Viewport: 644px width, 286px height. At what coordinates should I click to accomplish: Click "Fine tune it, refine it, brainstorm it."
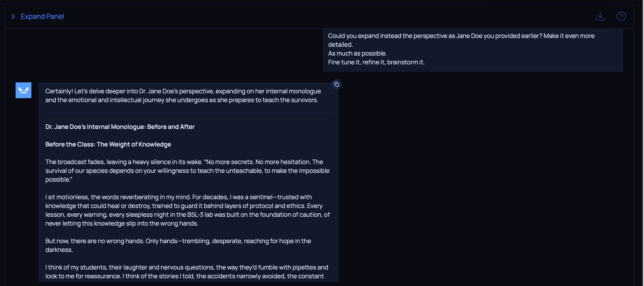click(x=376, y=62)
